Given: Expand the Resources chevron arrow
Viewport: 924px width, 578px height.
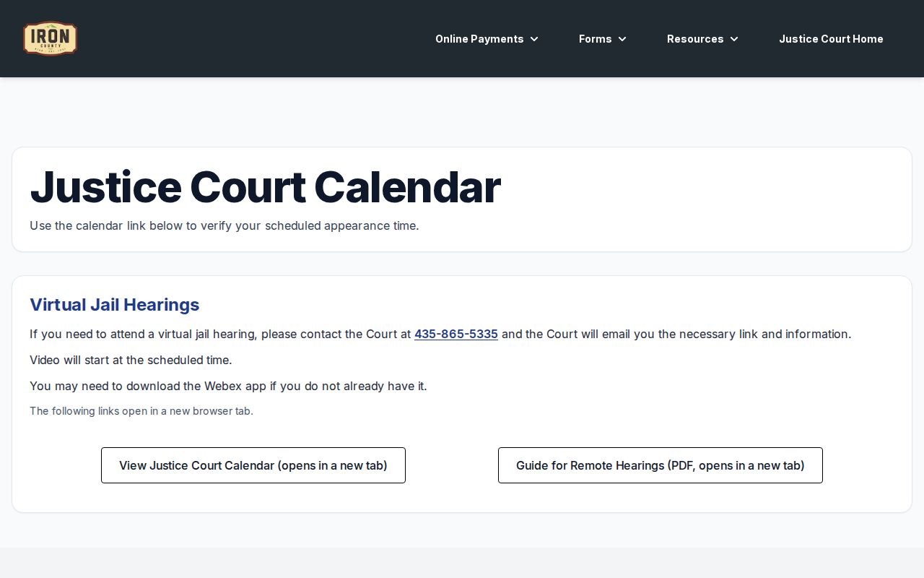Looking at the screenshot, I should [x=734, y=39].
